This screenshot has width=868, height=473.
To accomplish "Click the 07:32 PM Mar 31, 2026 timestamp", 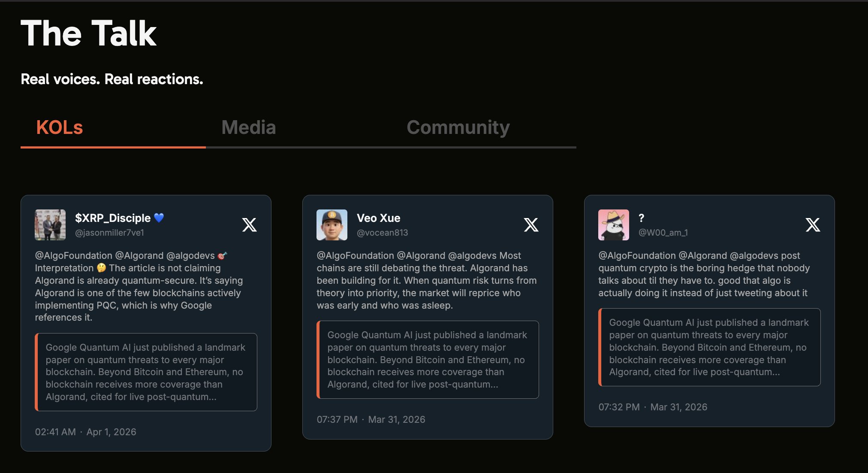I will pyautogui.click(x=653, y=407).
